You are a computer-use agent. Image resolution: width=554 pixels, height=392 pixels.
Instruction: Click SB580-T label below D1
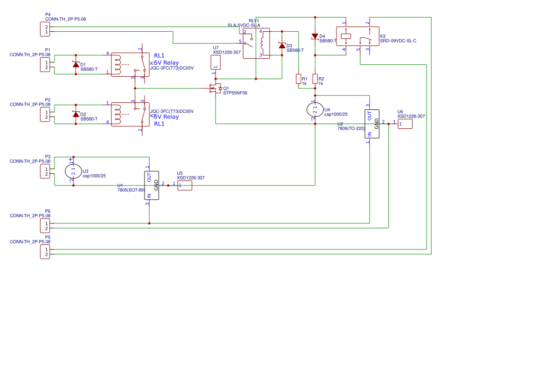pos(89,70)
